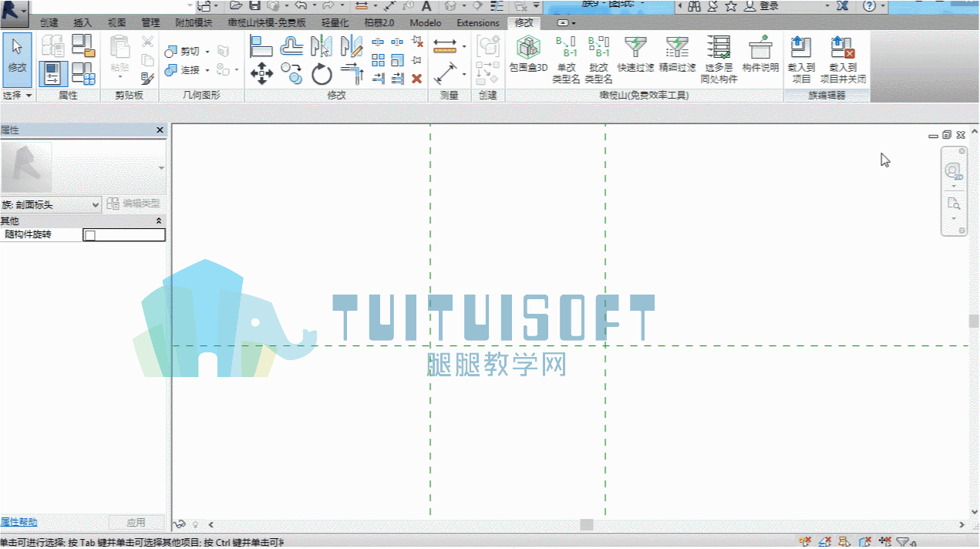Open the 管理 ribbon tab
Image resolution: width=980 pixels, height=549 pixels.
tap(150, 23)
